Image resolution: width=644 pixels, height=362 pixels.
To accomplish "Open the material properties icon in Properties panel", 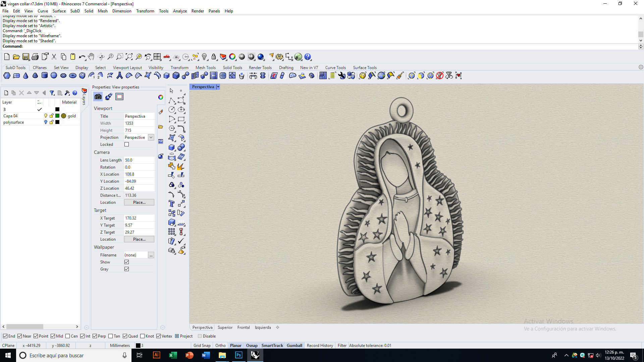I will click(x=109, y=97).
